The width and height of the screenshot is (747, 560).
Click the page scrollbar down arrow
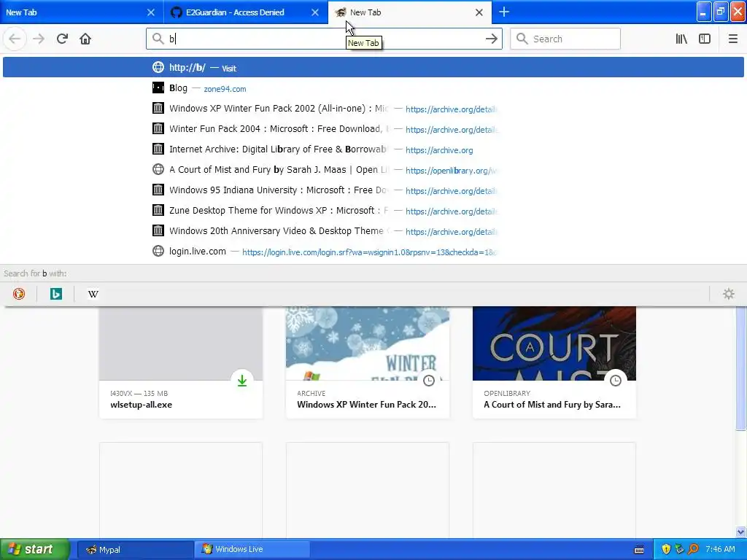(741, 532)
